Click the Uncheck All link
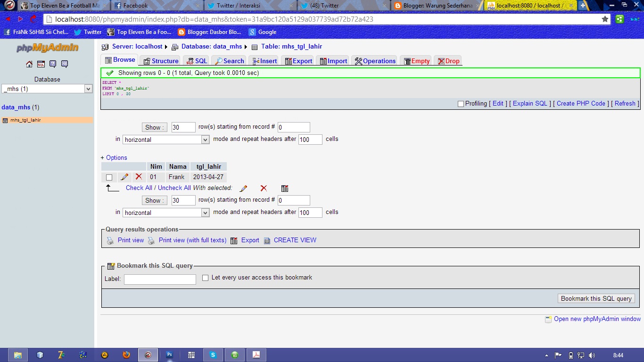The height and width of the screenshot is (362, 644). pyautogui.click(x=174, y=188)
